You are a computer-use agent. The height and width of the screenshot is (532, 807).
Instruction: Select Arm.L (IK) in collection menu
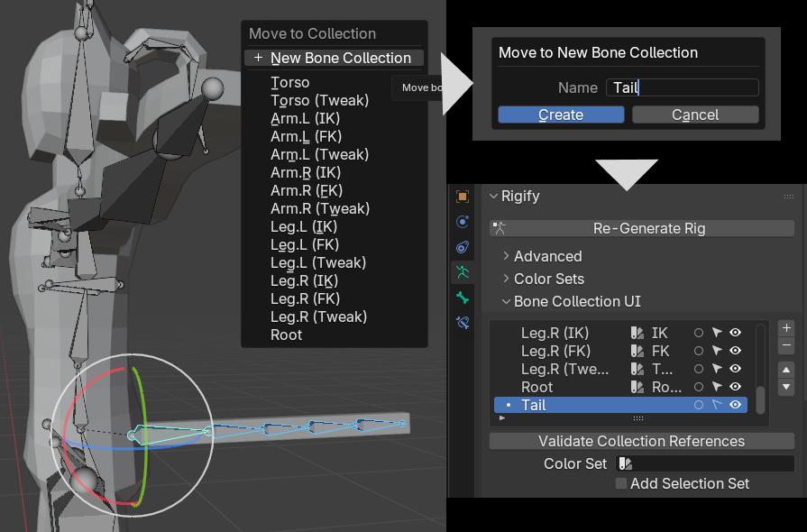pyautogui.click(x=305, y=118)
